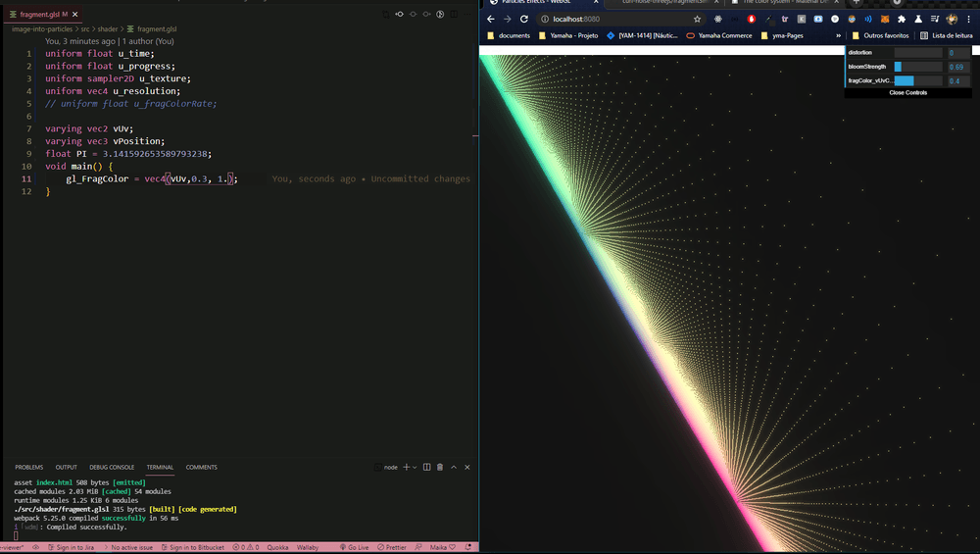This screenshot has width=980, height=554.
Task: Click the bloomStrength slider
Action: (x=918, y=67)
